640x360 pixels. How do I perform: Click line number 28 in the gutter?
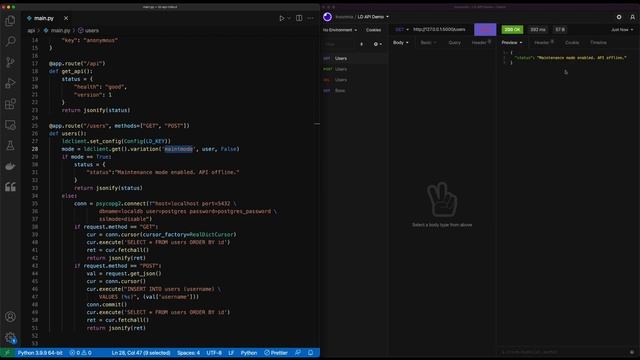pyautogui.click(x=35, y=149)
